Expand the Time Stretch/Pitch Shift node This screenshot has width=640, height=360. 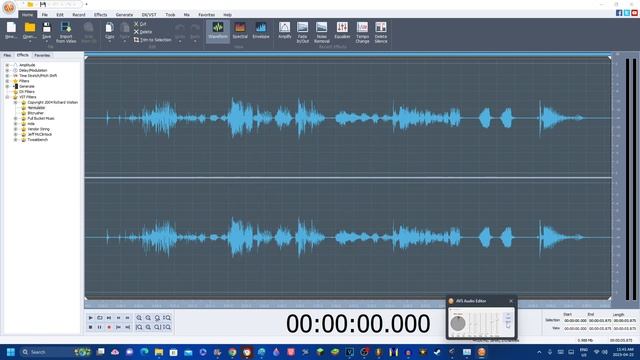tap(7, 76)
